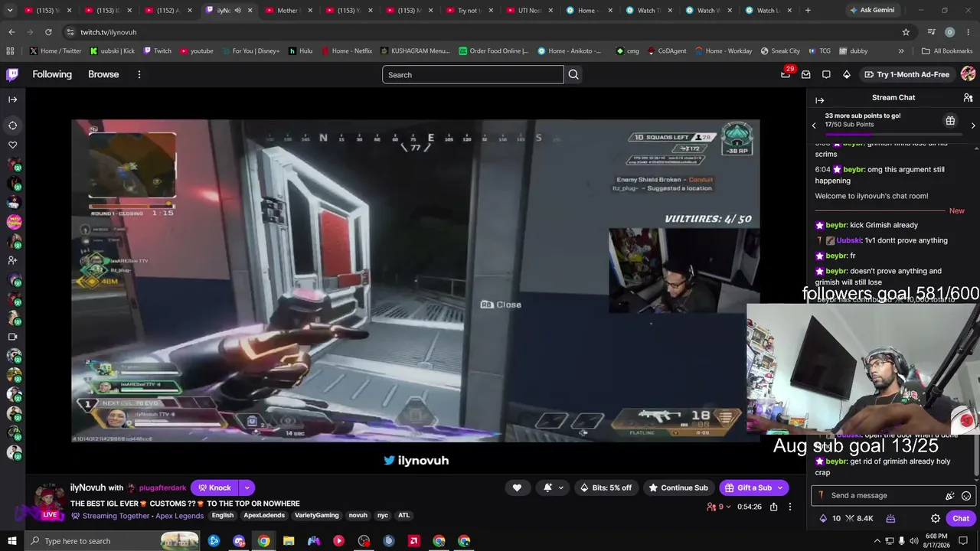Open the Twitch search magnifier button
Viewport: 980px width, 551px height.
click(x=573, y=74)
